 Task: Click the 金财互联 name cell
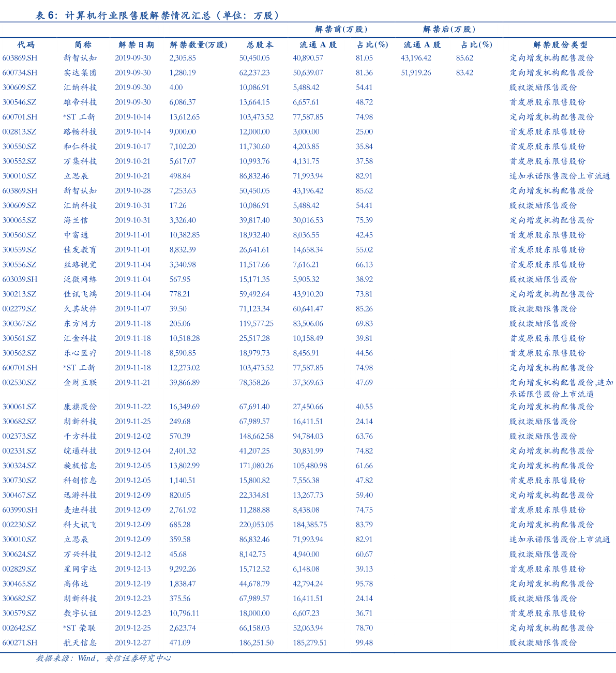pyautogui.click(x=80, y=383)
